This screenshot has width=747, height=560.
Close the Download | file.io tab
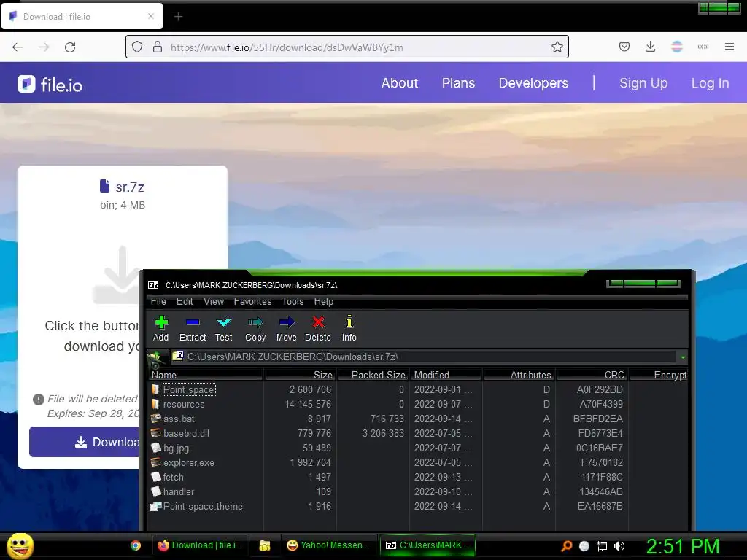[x=151, y=16]
